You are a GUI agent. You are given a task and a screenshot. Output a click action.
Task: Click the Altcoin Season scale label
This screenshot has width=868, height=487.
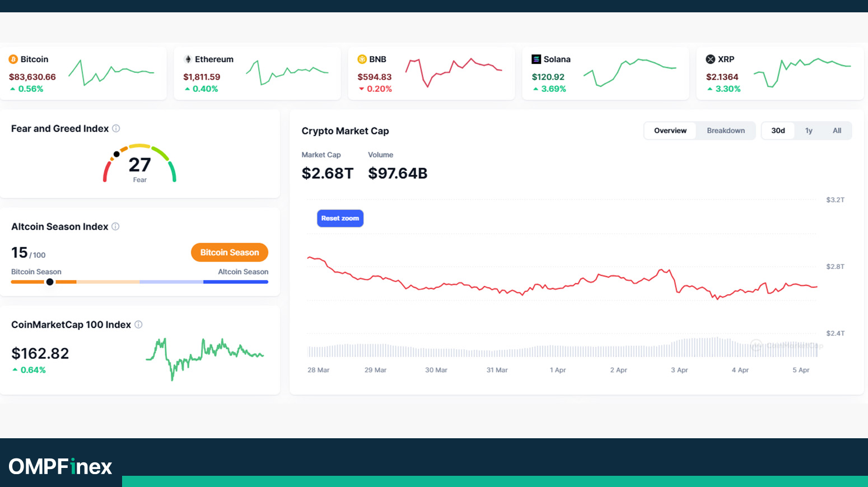coord(243,272)
